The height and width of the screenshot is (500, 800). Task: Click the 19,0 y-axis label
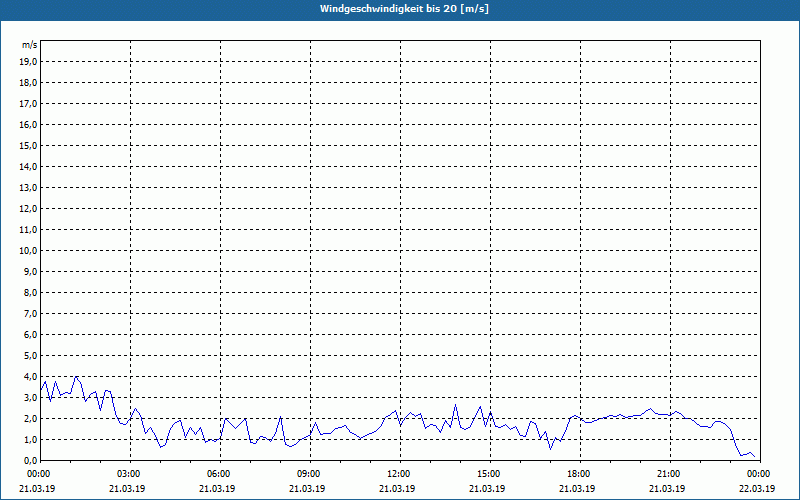coord(30,62)
